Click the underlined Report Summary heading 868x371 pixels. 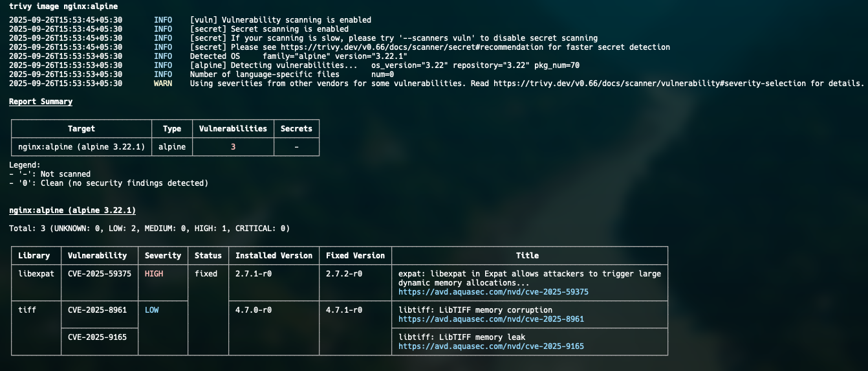click(41, 102)
